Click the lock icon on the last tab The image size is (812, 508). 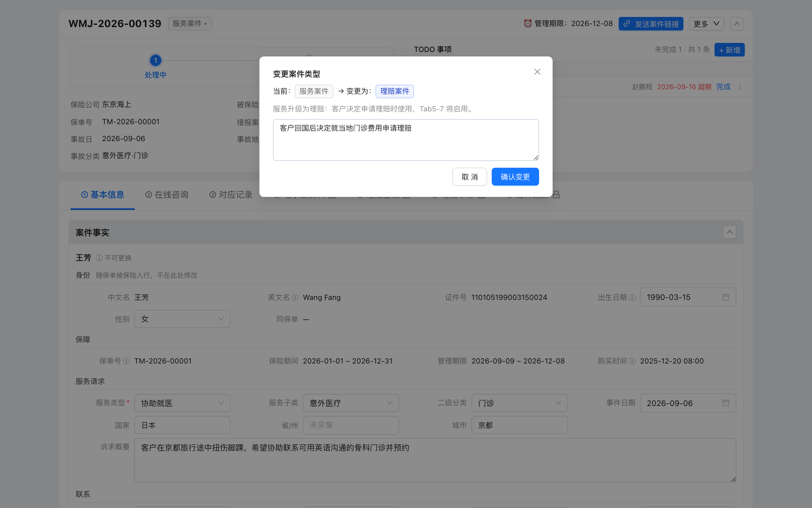pos(556,195)
